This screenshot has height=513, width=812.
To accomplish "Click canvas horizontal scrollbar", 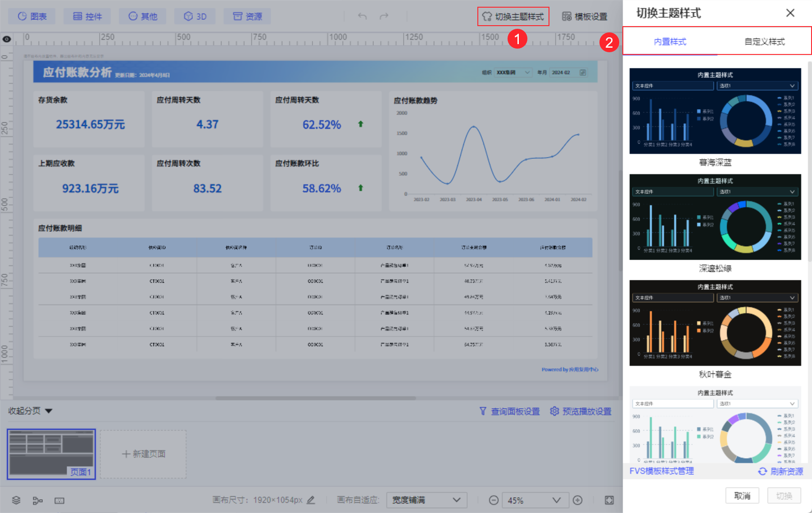I will pos(315,398).
